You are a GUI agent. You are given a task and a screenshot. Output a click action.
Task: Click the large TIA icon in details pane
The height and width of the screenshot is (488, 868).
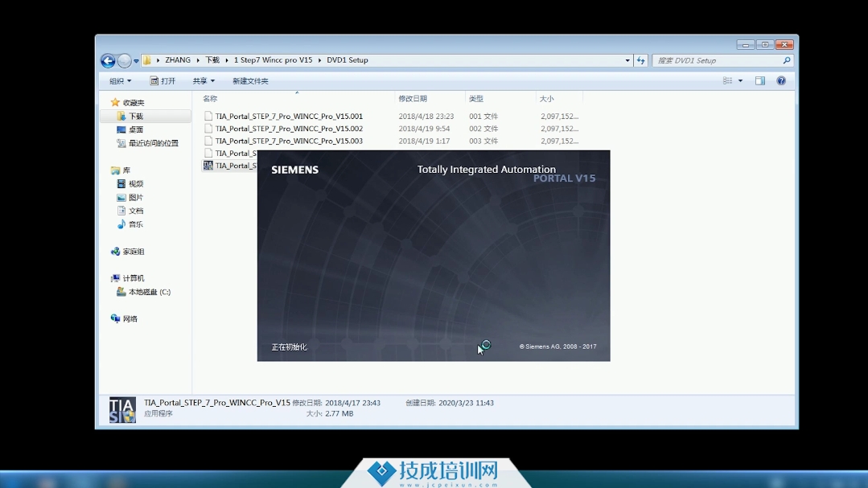point(122,410)
